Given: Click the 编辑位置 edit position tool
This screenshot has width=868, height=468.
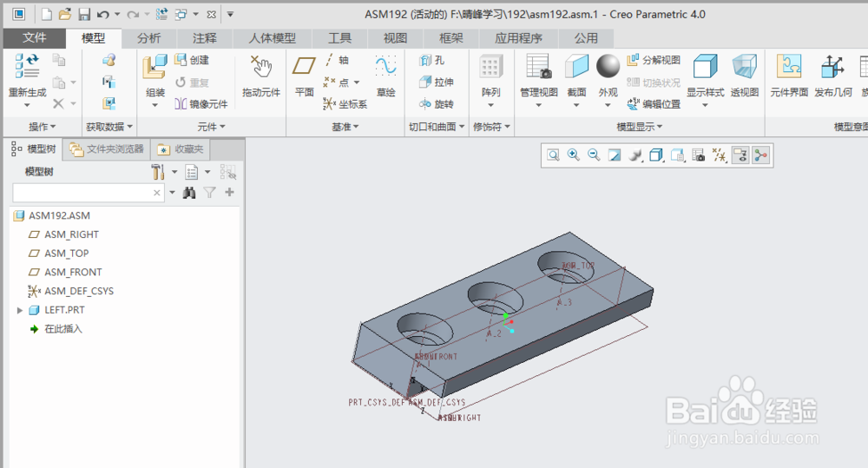Looking at the screenshot, I should click(x=654, y=104).
